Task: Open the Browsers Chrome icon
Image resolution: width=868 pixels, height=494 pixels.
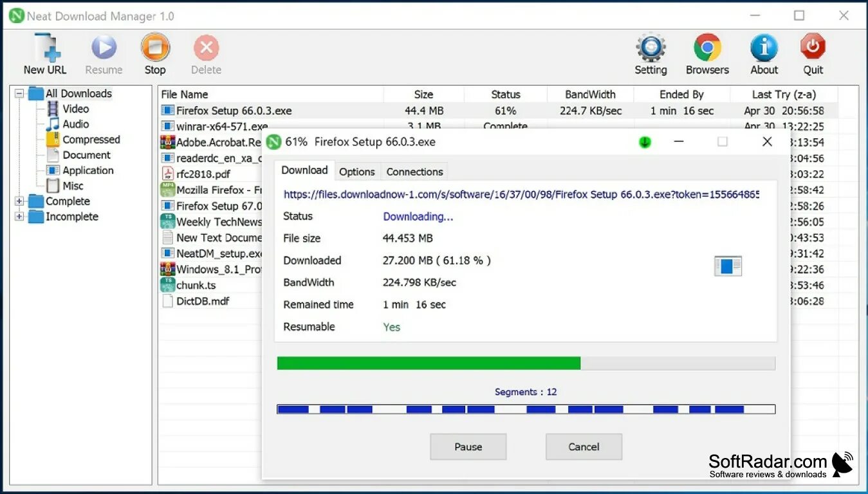Action: [707, 48]
